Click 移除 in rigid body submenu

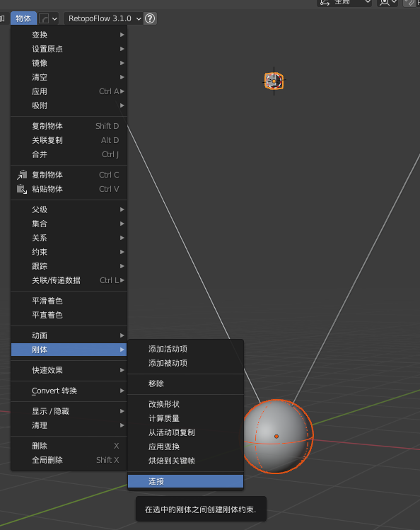click(x=185, y=384)
